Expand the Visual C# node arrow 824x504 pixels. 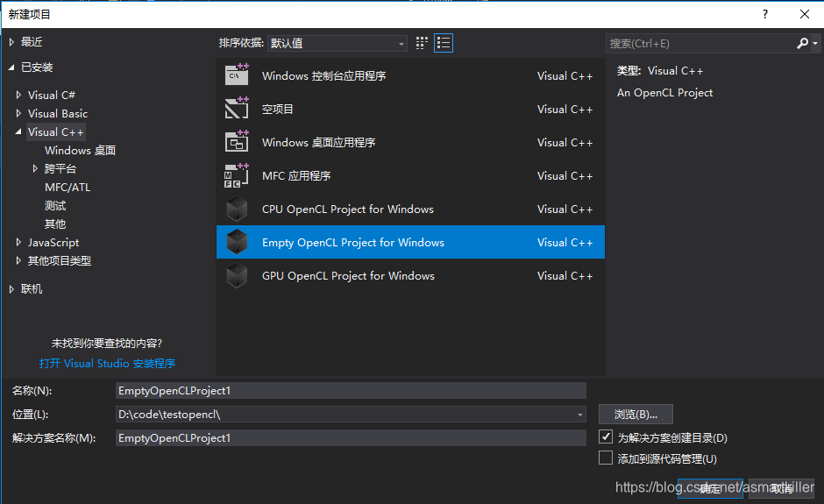(x=18, y=96)
